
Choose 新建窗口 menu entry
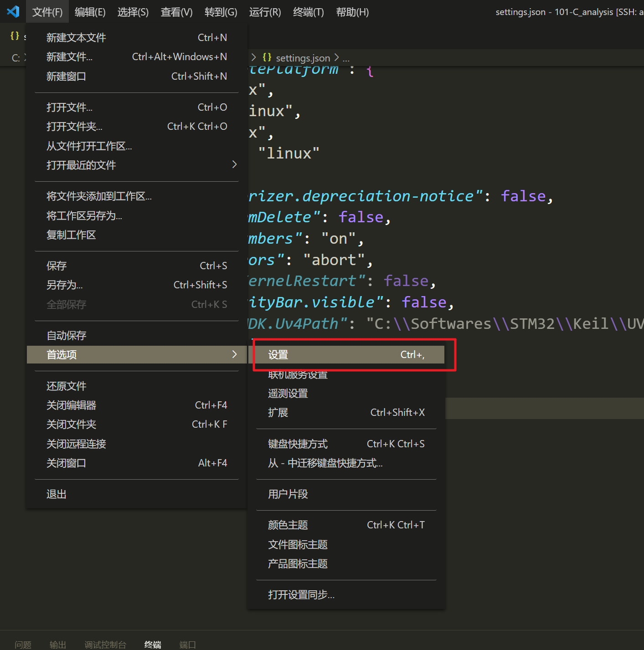(x=137, y=76)
